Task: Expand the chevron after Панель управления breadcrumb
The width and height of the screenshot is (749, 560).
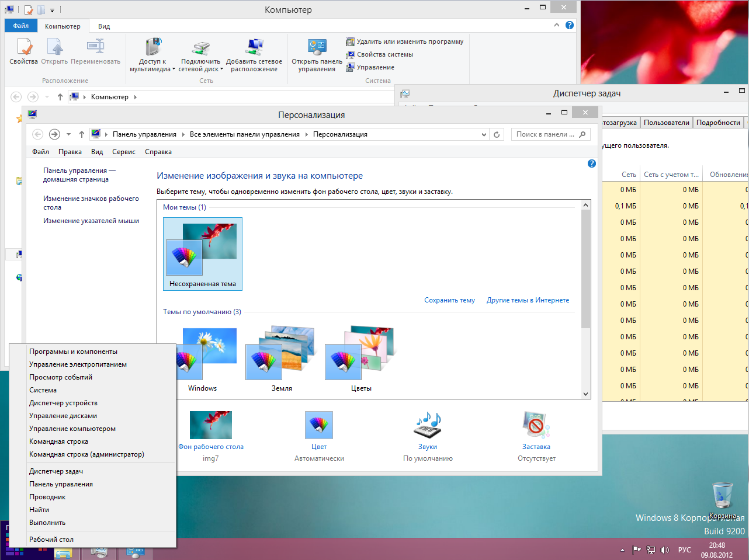Action: tap(183, 134)
